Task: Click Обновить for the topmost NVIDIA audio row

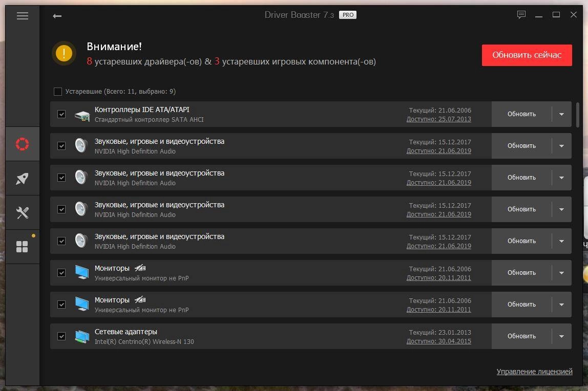Action: (x=521, y=146)
